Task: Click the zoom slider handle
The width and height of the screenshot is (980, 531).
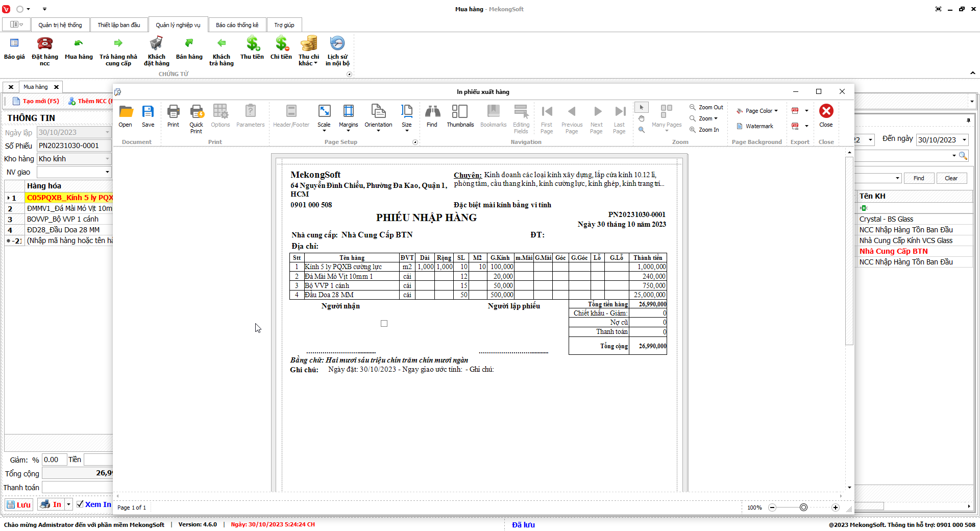Action: click(x=803, y=508)
